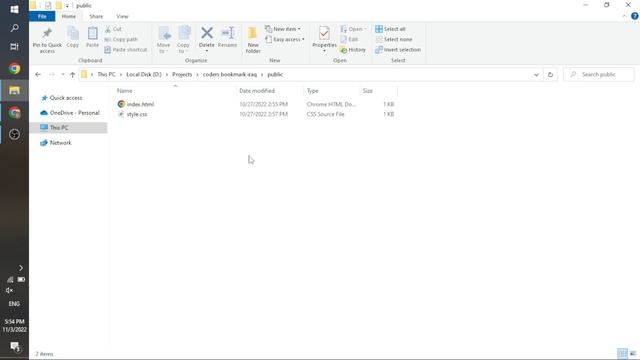Open recent locations dropdown arrow

tap(62, 74)
